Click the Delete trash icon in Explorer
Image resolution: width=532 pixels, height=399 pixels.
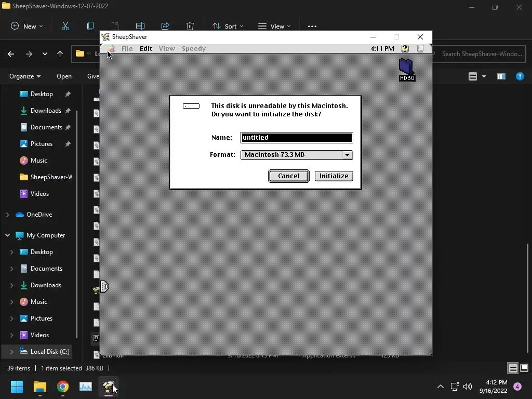(190, 26)
